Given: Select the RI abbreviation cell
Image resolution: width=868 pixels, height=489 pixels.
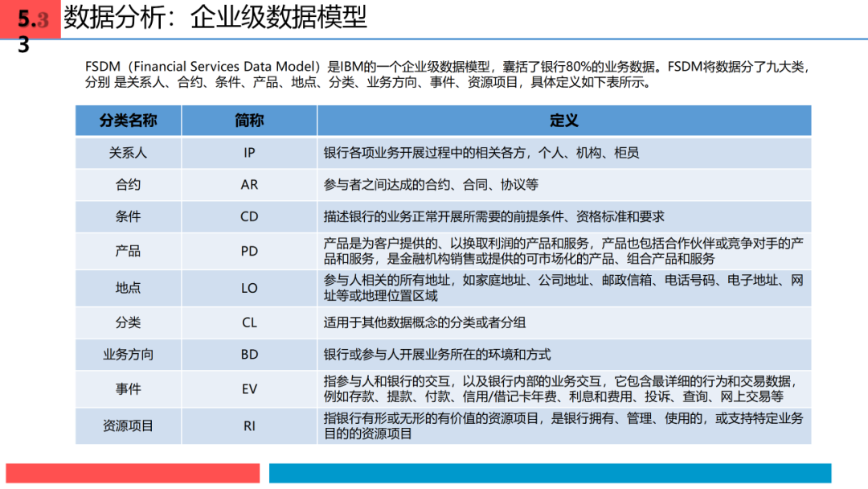Looking at the screenshot, I should [249, 426].
